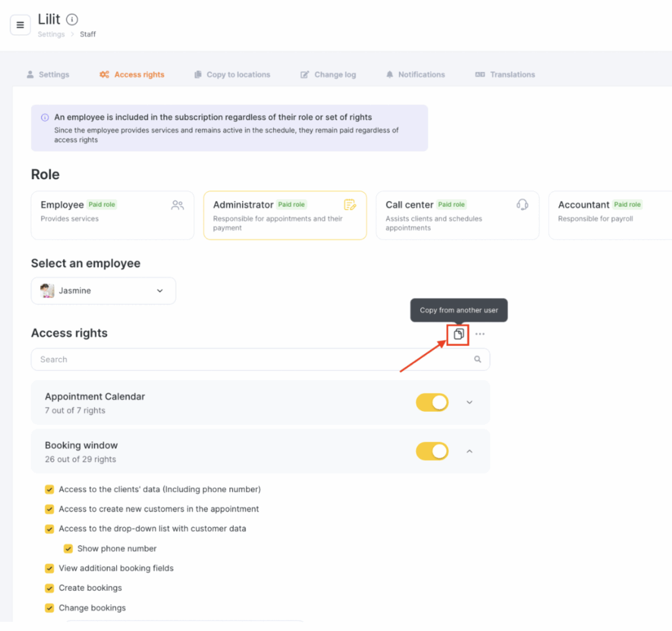Click the Employee role people icon
672x631 pixels.
tap(177, 205)
